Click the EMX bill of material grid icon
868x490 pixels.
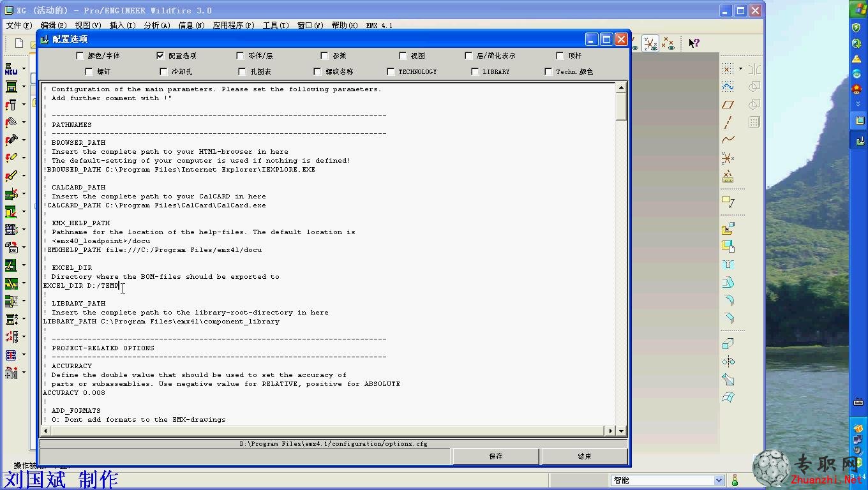coord(11,230)
